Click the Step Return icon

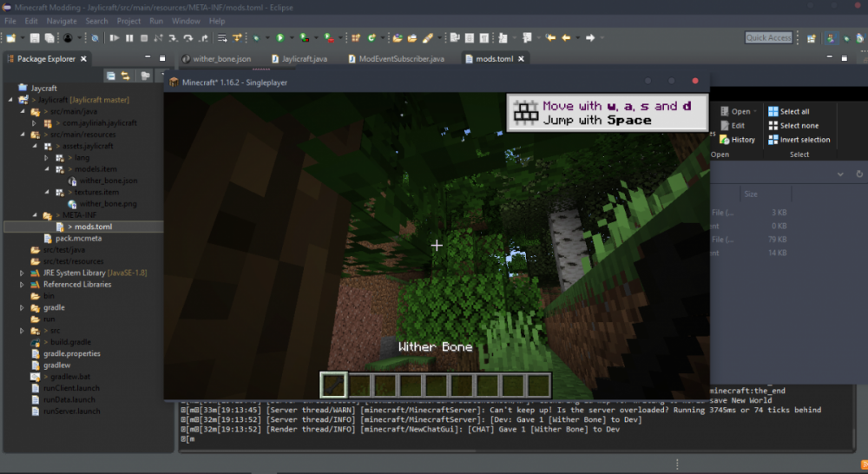(203, 37)
